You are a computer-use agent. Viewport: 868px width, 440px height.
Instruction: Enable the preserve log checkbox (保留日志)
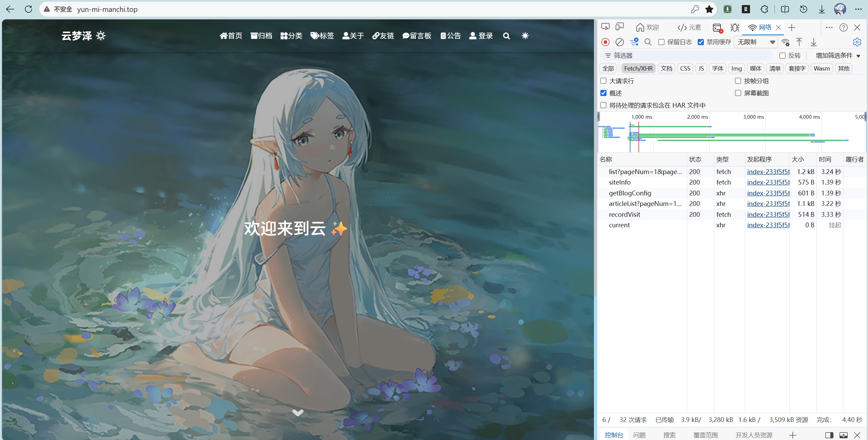[661, 42]
